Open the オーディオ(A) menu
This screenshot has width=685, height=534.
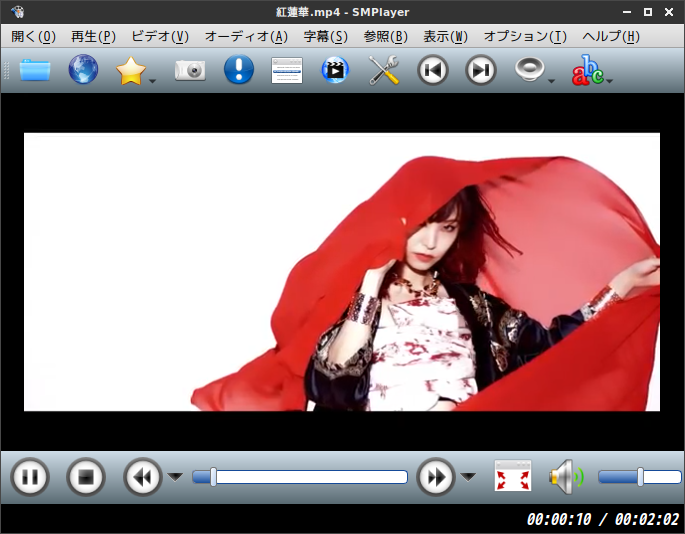pos(246,36)
